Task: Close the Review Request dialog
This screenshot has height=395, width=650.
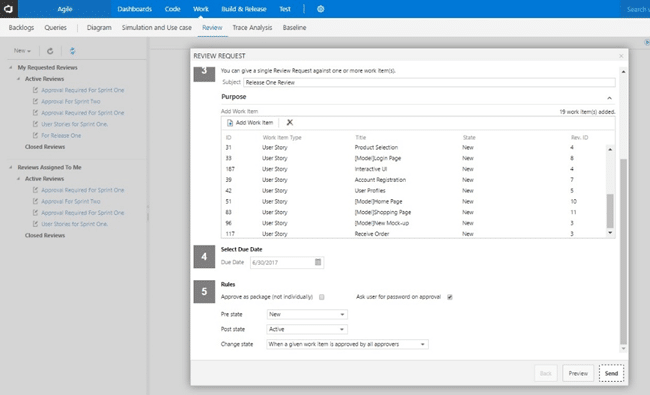Action: click(x=621, y=56)
